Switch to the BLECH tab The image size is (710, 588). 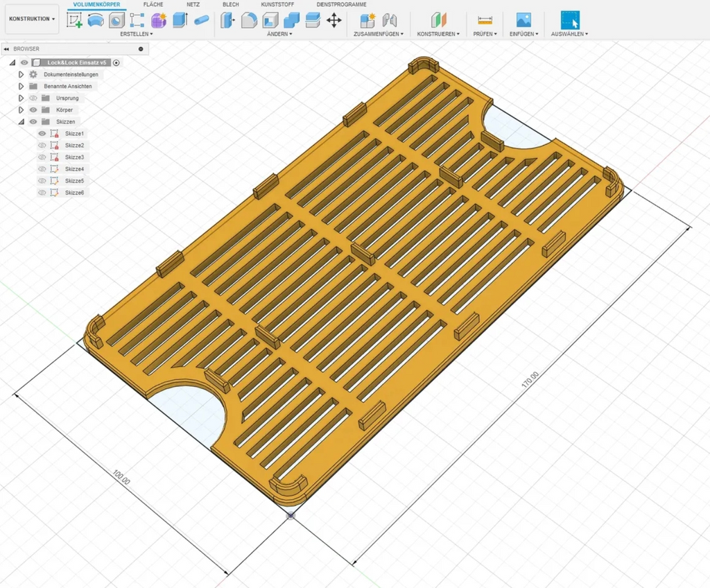pos(230,5)
